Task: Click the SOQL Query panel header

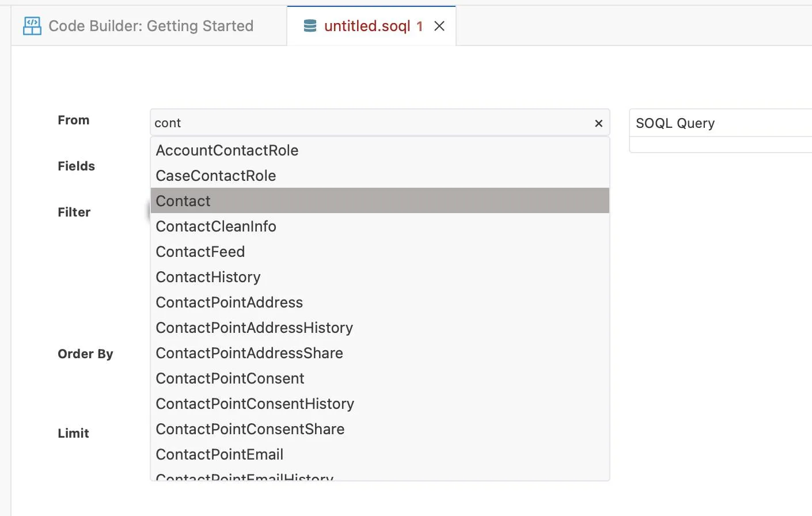Action: [720, 123]
